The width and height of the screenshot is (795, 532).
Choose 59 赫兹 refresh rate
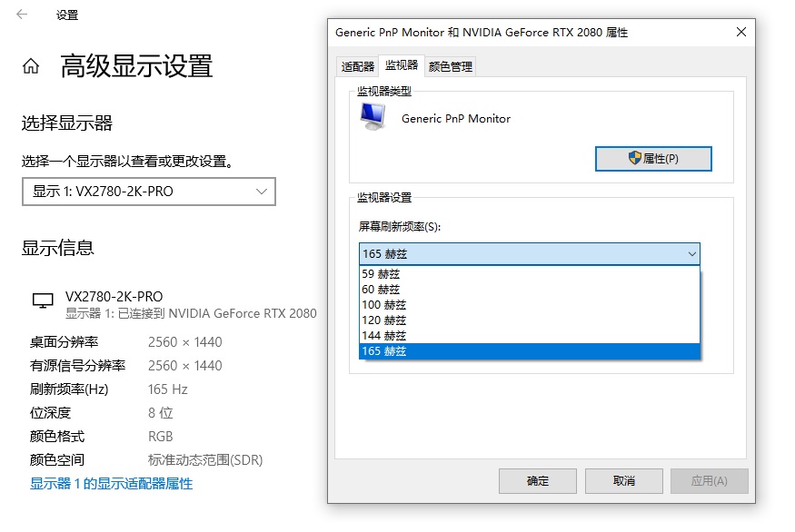coord(530,274)
